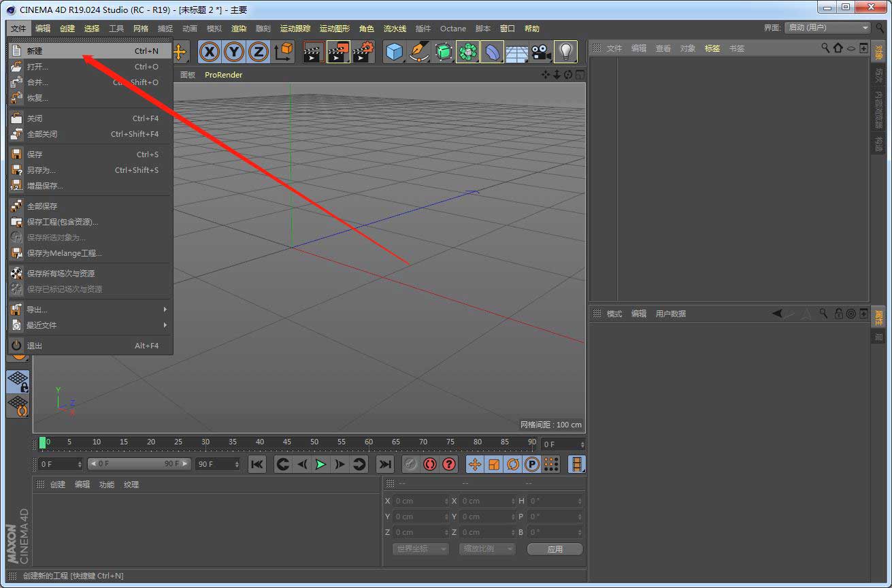
Task: Click the 应用 apply button
Action: point(555,549)
